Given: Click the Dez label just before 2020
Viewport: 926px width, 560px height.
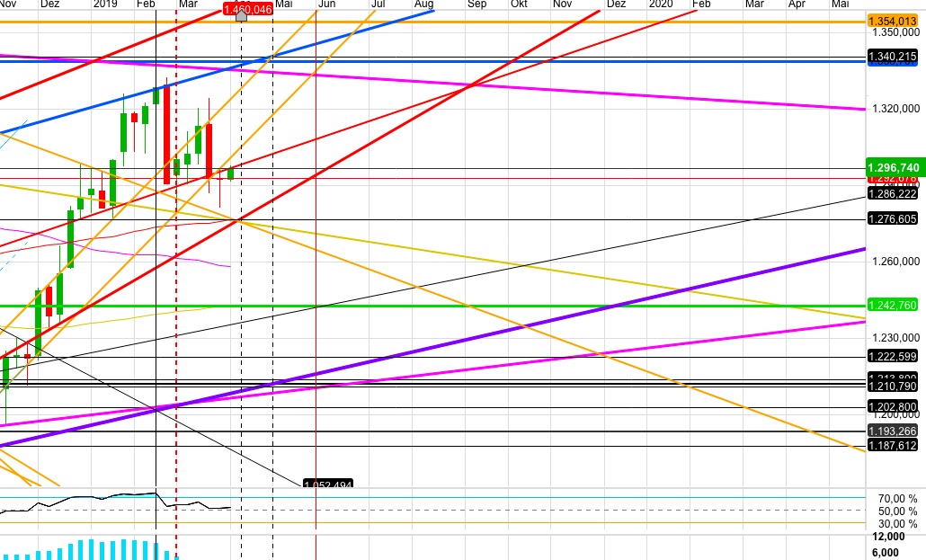Looking at the screenshot, I should point(616,4).
